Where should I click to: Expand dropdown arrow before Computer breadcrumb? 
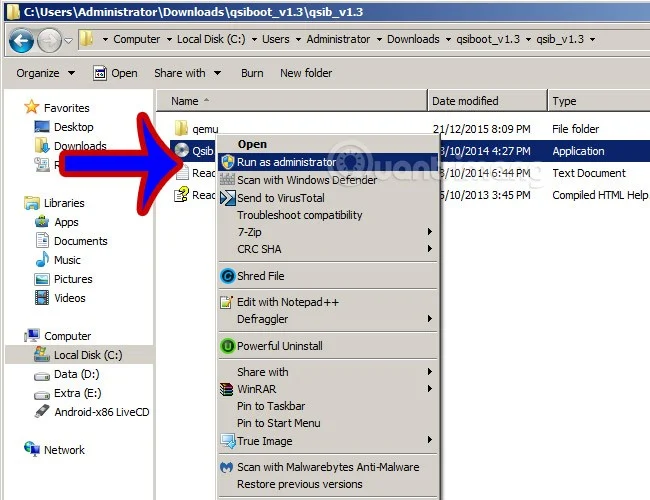105,39
